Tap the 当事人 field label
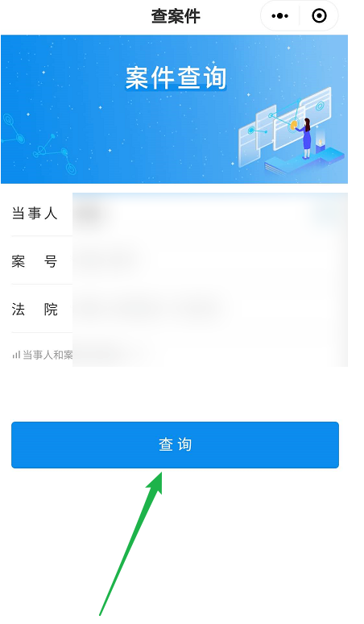The image size is (364, 624). [x=35, y=214]
